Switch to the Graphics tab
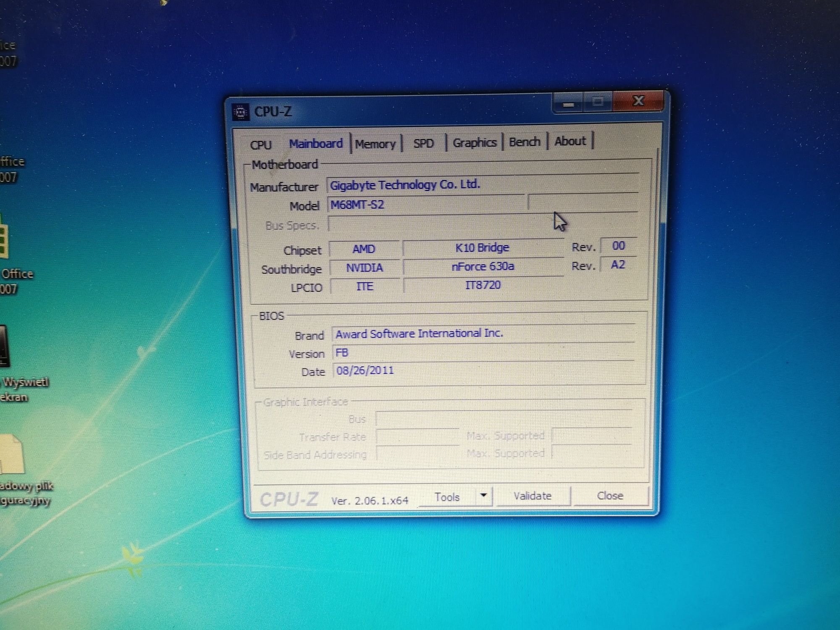840x630 pixels. [x=475, y=142]
